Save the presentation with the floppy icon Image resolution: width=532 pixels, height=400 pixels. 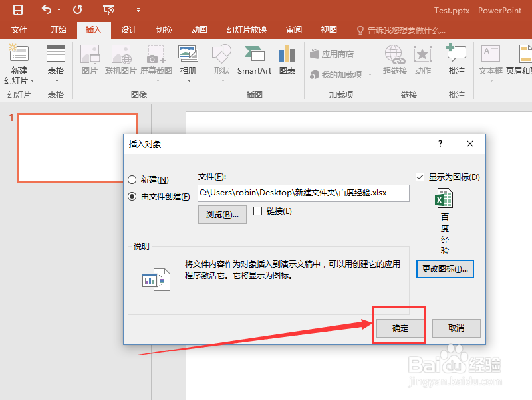coord(18,10)
